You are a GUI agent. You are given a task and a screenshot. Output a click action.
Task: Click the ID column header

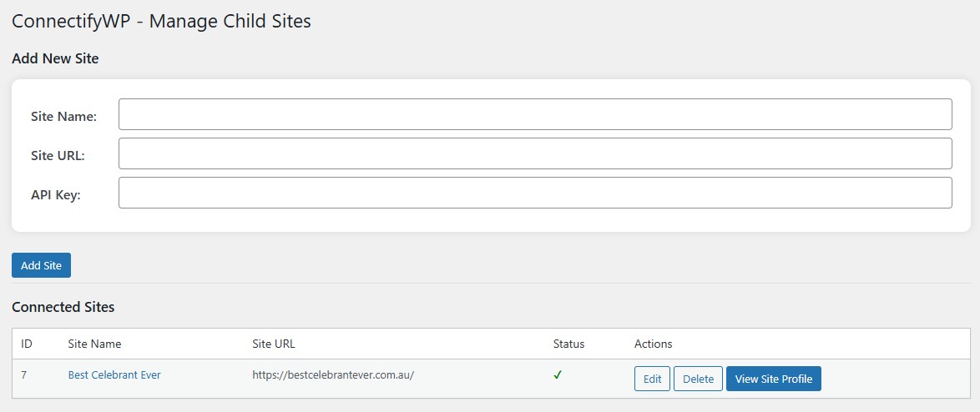coord(26,344)
